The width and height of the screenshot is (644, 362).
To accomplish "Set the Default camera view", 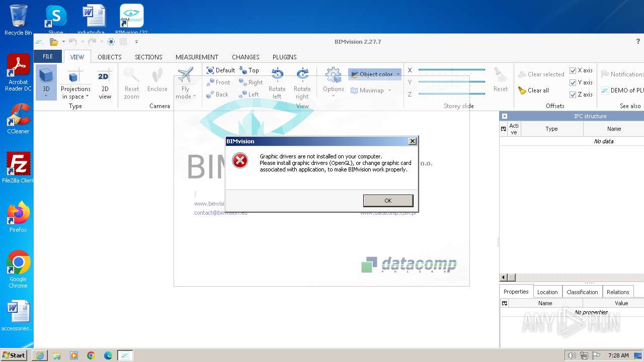I will tap(220, 70).
